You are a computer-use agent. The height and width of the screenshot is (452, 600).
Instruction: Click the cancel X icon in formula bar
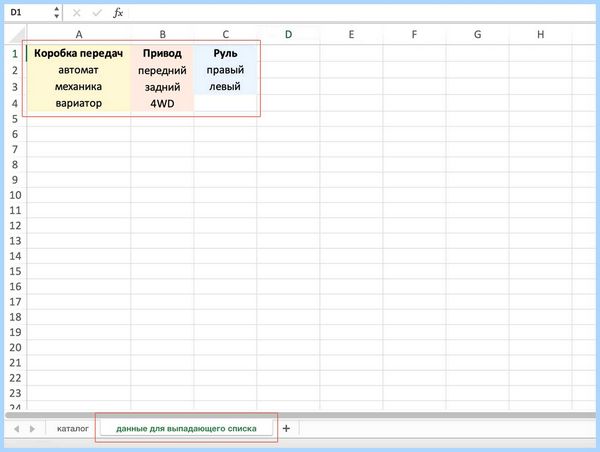pyautogui.click(x=77, y=13)
